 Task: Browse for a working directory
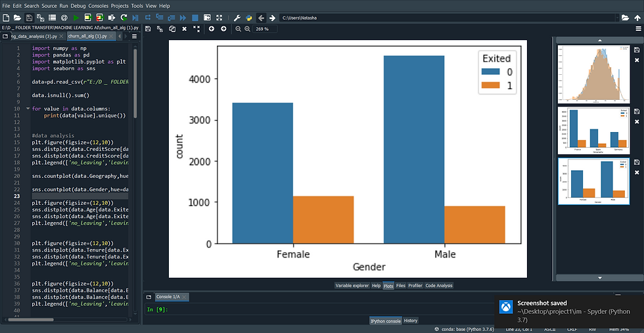tap(625, 18)
